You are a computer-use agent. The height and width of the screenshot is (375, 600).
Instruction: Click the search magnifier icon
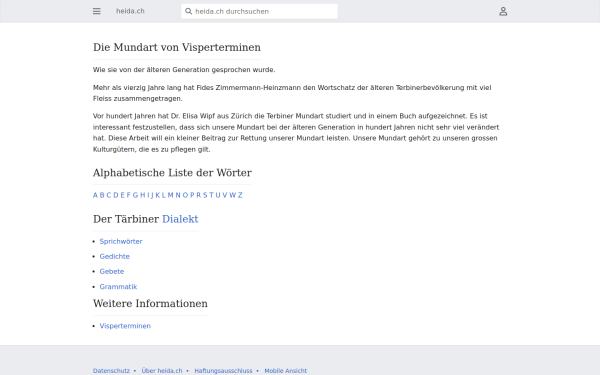pyautogui.click(x=188, y=11)
